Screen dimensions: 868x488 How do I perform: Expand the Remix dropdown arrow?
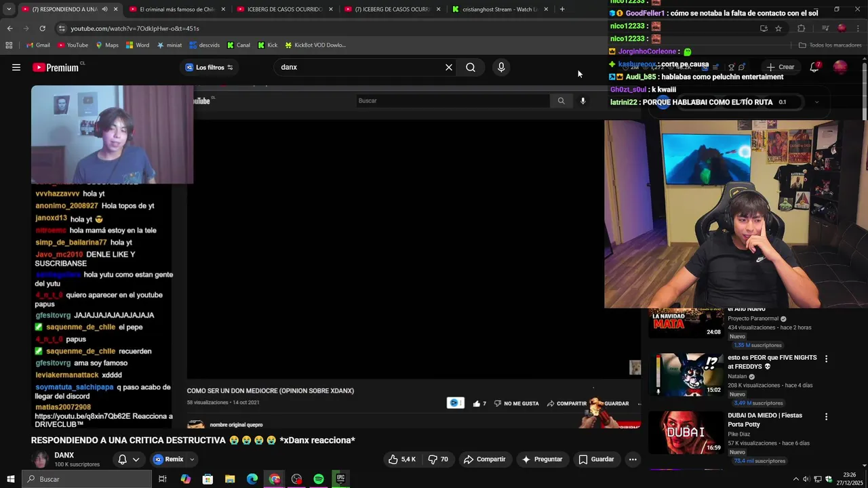coord(192,460)
